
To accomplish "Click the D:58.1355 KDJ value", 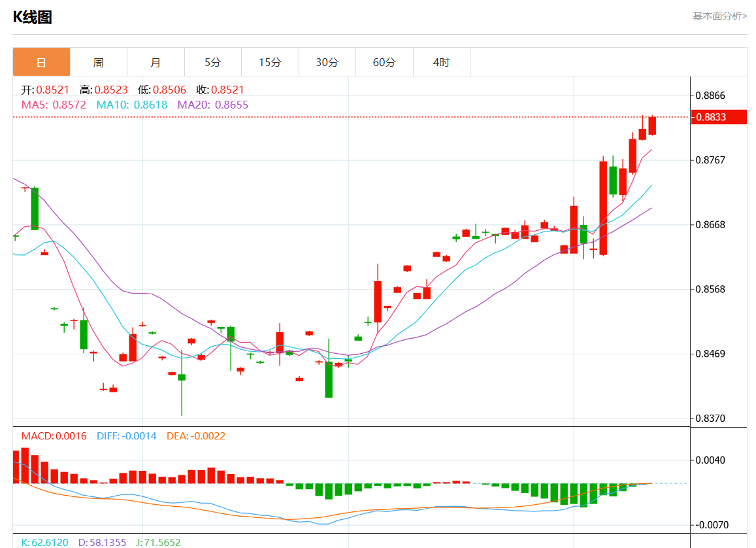I will click(x=102, y=542).
